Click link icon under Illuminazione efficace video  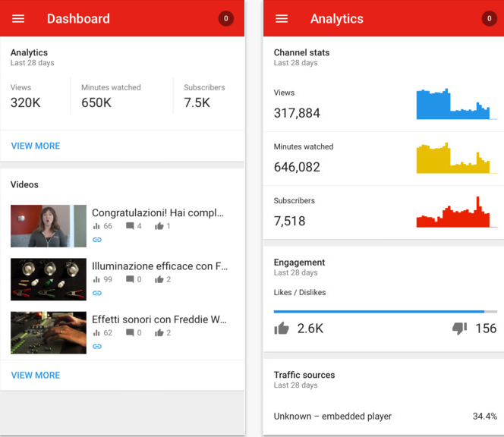[x=96, y=293]
